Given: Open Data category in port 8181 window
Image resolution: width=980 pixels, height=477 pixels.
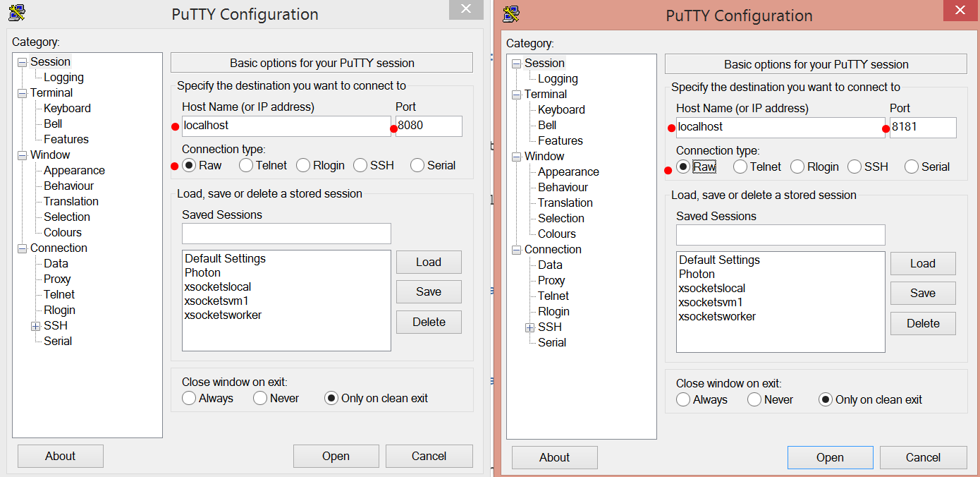Looking at the screenshot, I should tap(550, 265).
